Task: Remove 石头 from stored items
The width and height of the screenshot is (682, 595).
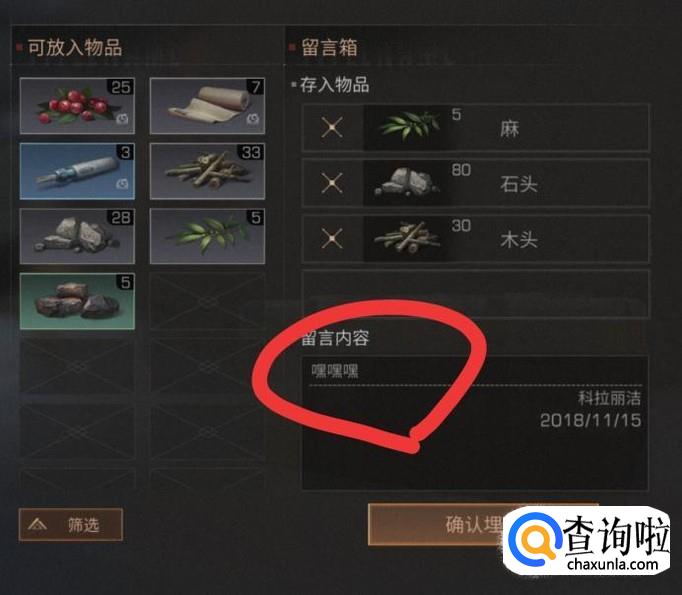Action: (x=332, y=183)
